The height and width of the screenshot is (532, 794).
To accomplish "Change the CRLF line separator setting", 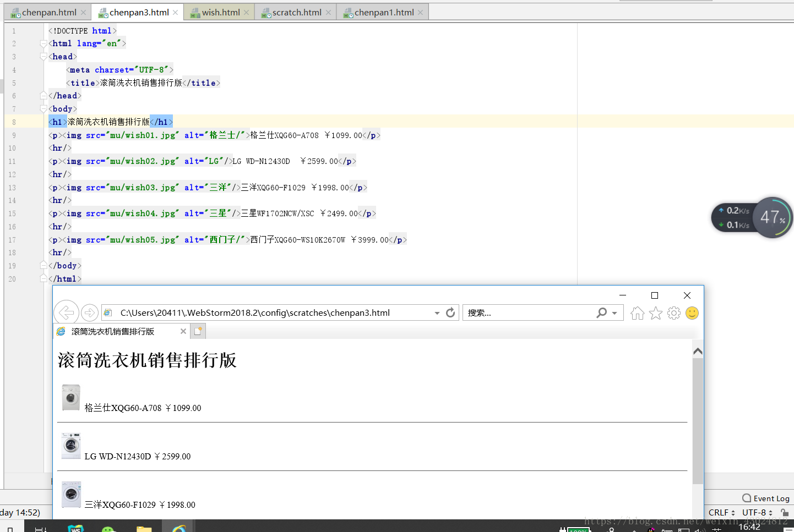I will click(721, 512).
